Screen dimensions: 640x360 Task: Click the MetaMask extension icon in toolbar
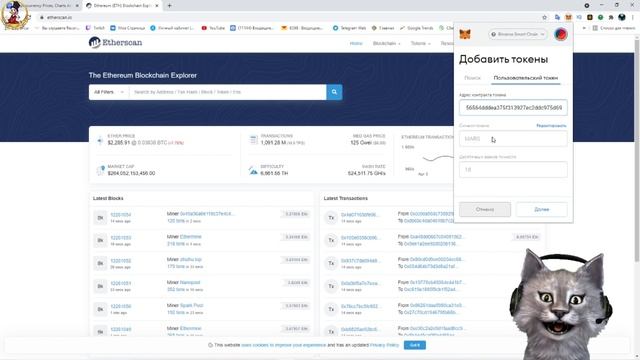(x=568, y=17)
